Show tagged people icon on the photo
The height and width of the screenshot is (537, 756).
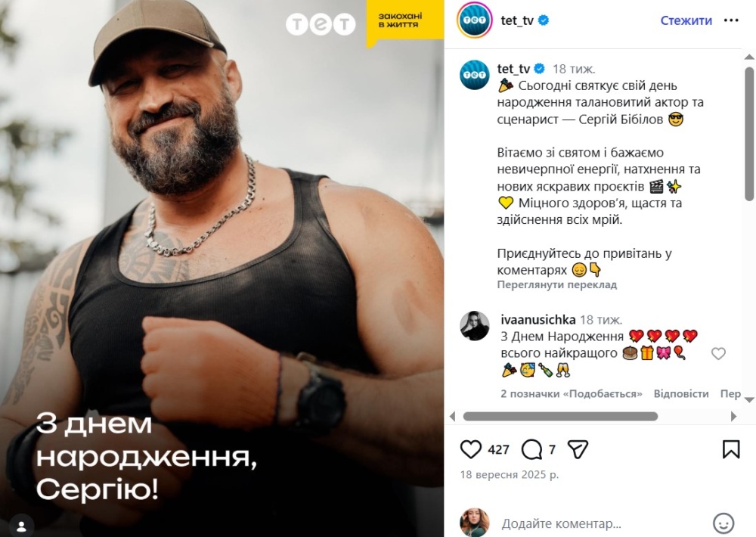pyautogui.click(x=21, y=525)
